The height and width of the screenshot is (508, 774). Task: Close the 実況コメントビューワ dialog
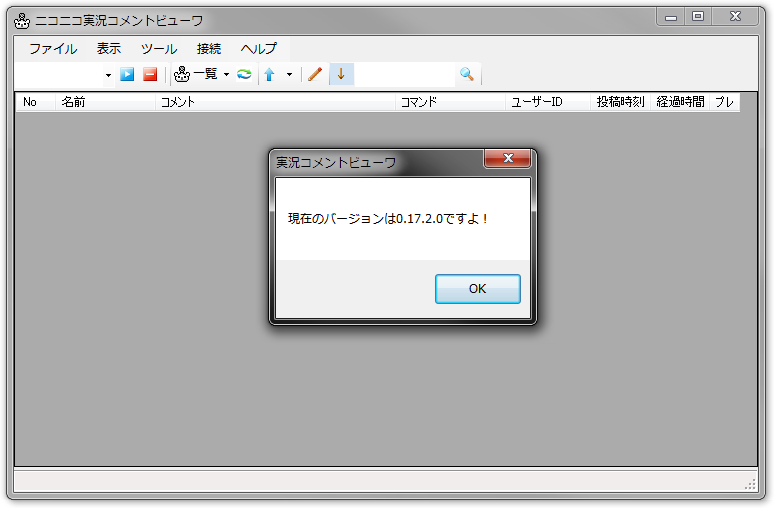(507, 158)
